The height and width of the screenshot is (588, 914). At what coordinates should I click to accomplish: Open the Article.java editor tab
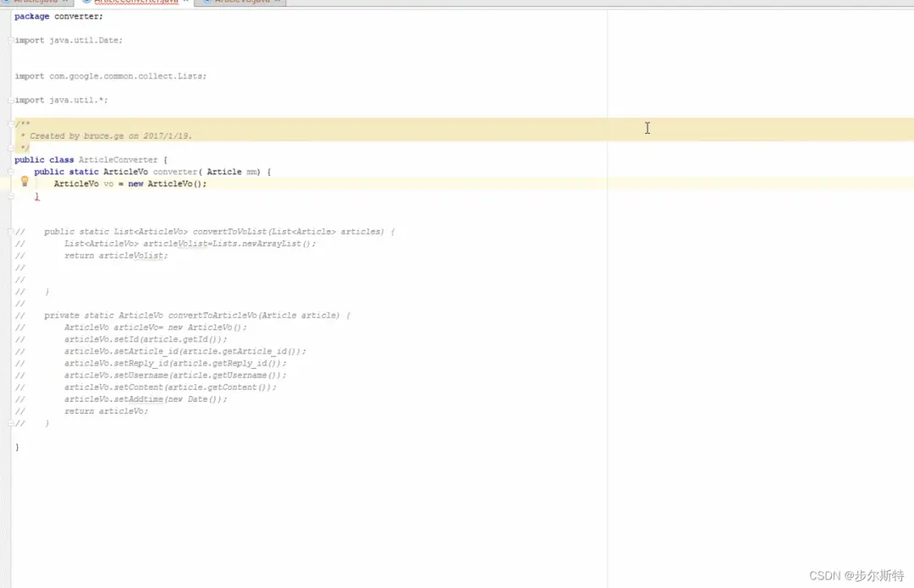point(36,2)
